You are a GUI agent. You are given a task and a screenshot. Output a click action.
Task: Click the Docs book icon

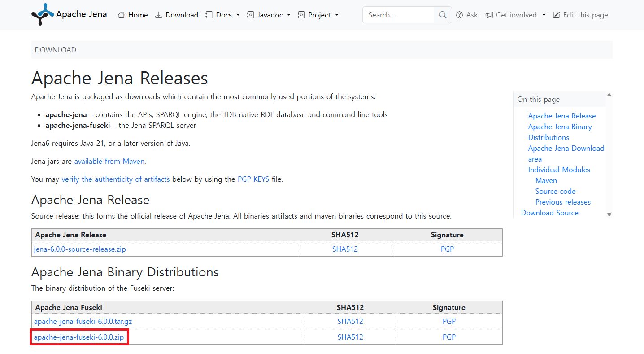coord(209,15)
